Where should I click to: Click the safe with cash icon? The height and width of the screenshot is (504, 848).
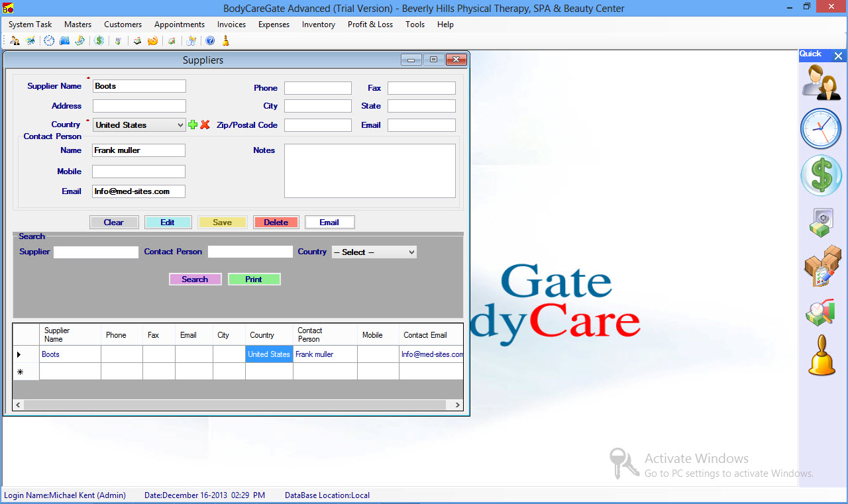click(x=821, y=223)
